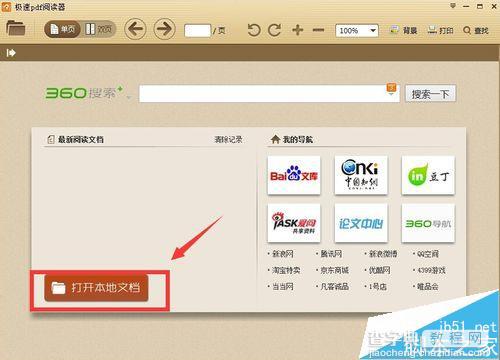The height and width of the screenshot is (360, 500).
Task: Open the 360搜索 engine selector arrow
Action: tap(128, 97)
